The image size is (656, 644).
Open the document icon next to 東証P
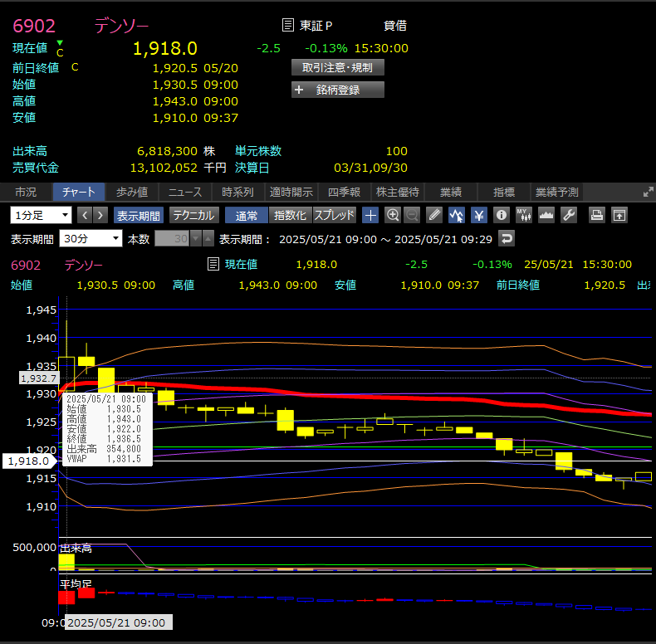[288, 25]
